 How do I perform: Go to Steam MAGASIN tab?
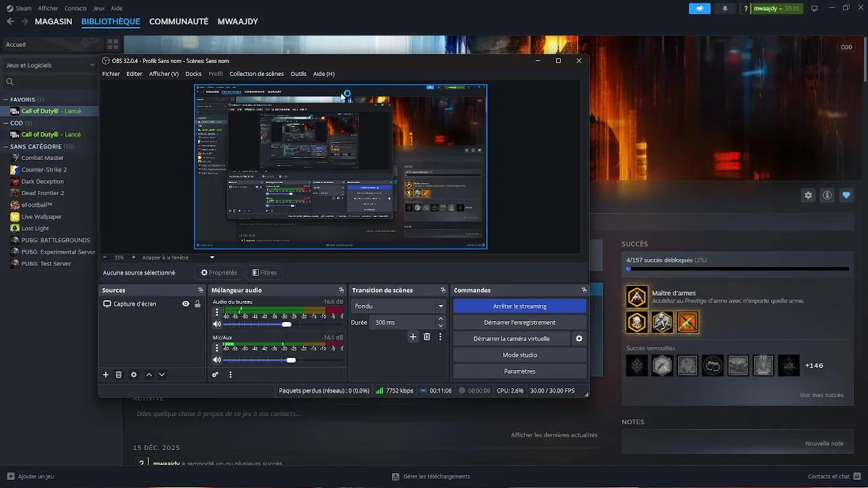tap(54, 22)
